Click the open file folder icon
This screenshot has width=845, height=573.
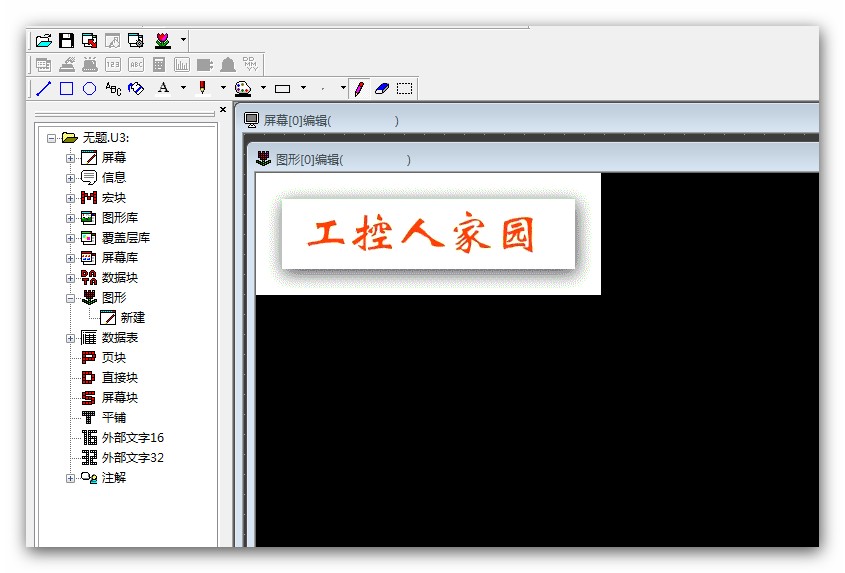point(43,41)
